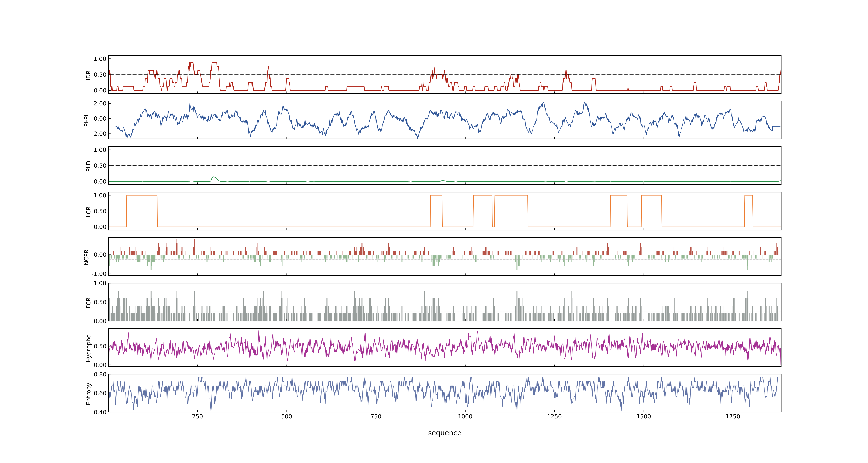Click the LCR axis label
This screenshot has height=463, width=868.
point(88,211)
